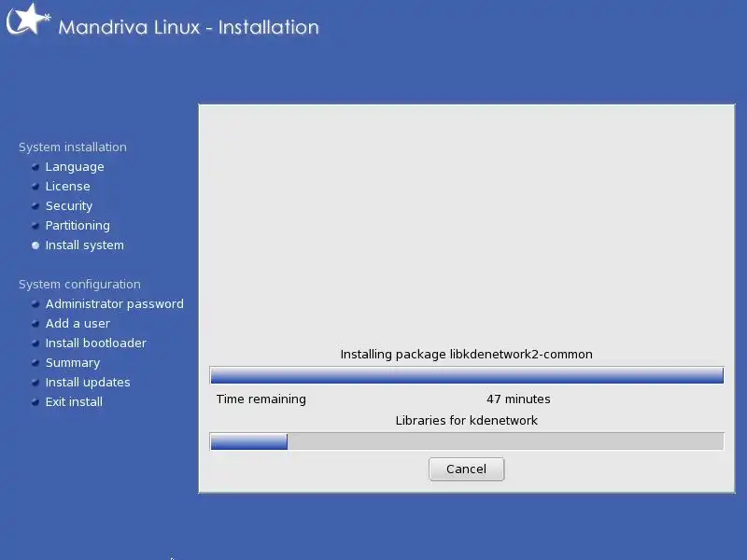Click the highlighted bullet beside Install system
Image resolution: width=747 pixels, height=560 pixels.
[x=35, y=245]
